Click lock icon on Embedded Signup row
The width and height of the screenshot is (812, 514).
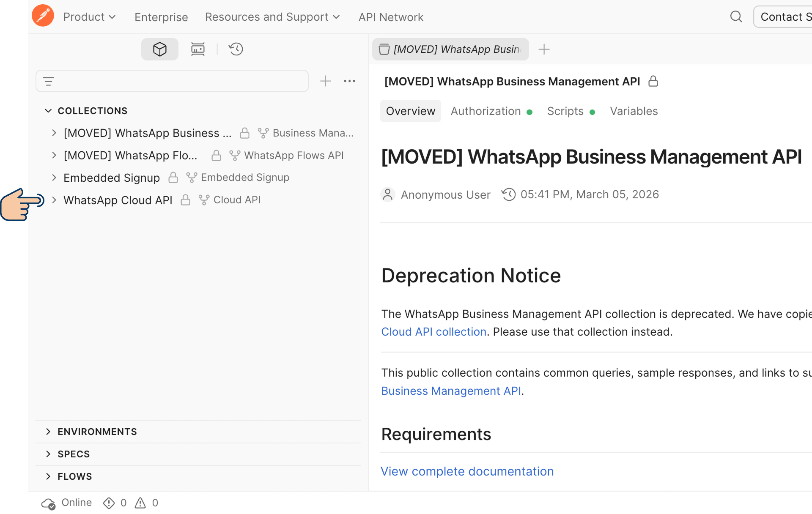click(x=173, y=178)
